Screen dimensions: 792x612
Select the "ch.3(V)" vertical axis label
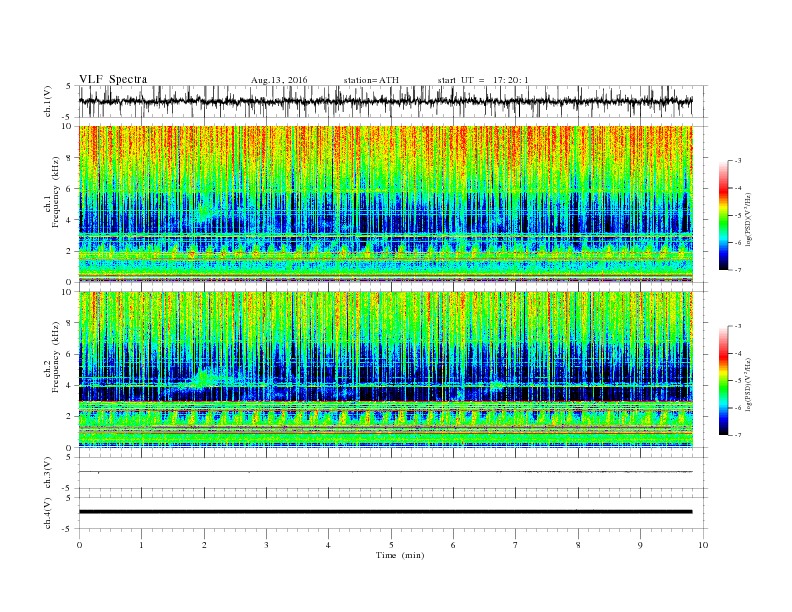[x=48, y=473]
